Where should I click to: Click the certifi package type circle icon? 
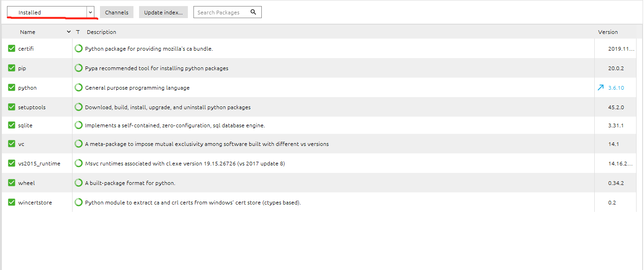tap(79, 48)
